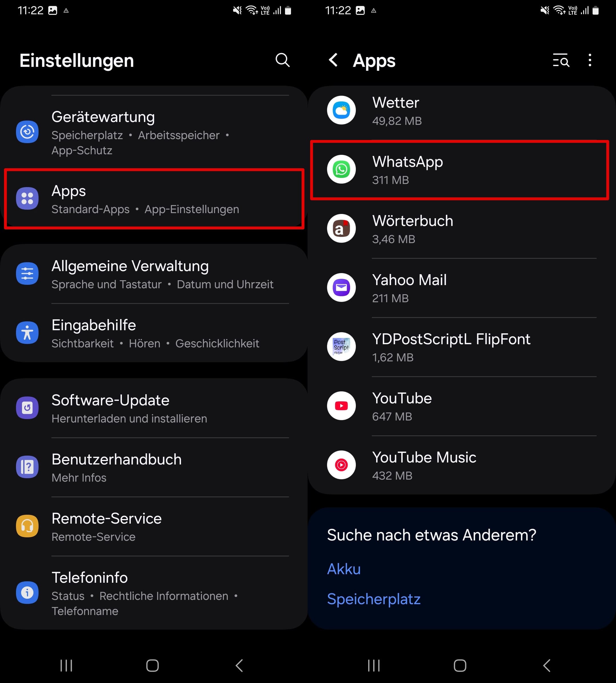616x683 pixels.
Task: Tap right screen back navigation button
Action: 547,665
